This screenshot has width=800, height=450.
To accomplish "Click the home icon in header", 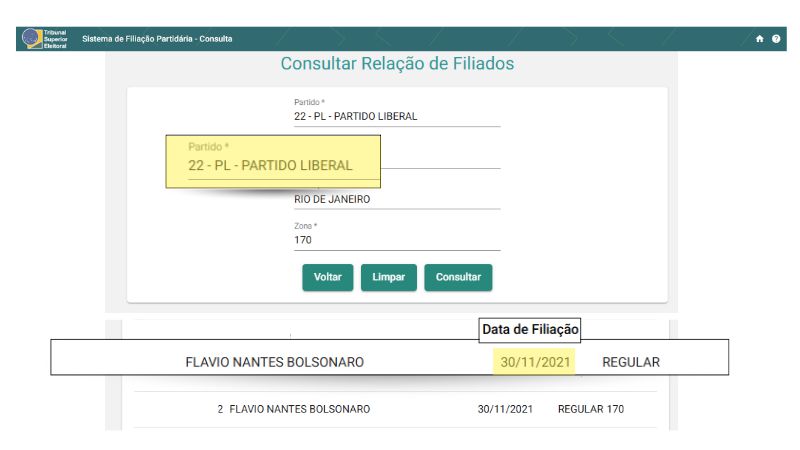I will click(x=759, y=39).
